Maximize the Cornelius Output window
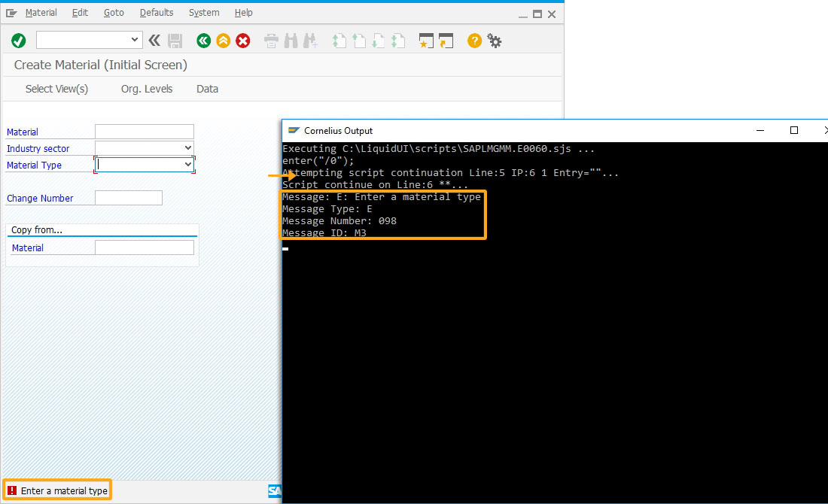Viewport: 828px width, 504px height. tap(793, 130)
